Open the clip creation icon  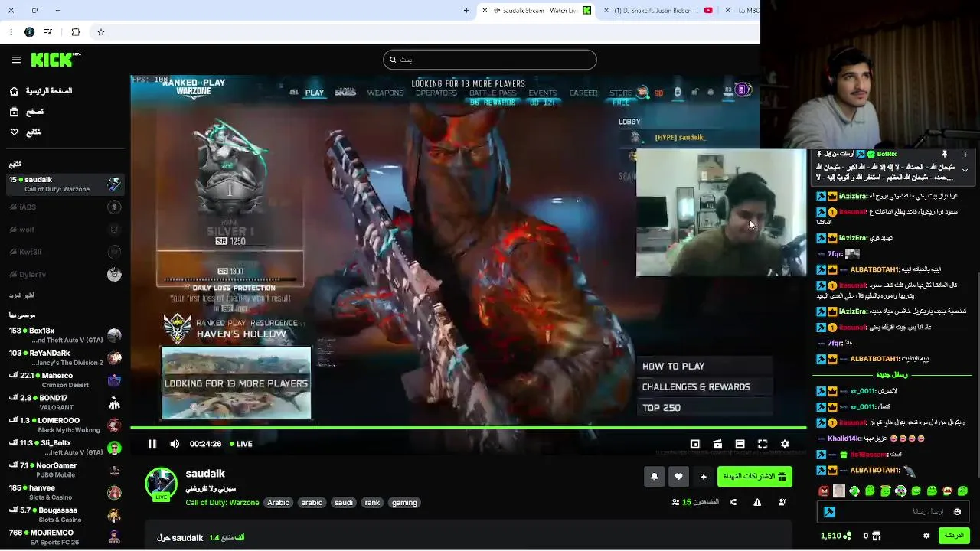[717, 444]
